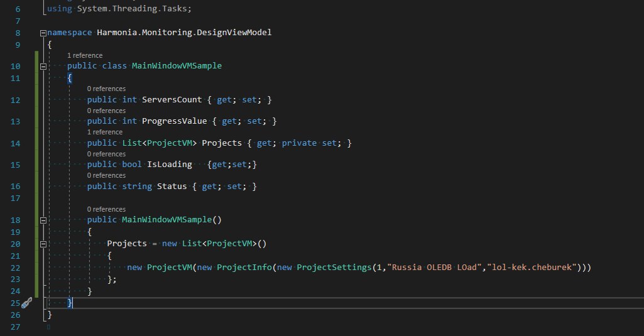Image resolution: width=644 pixels, height=336 pixels.
Task: Open '0 references' CodeLens above Status
Action: (106, 175)
